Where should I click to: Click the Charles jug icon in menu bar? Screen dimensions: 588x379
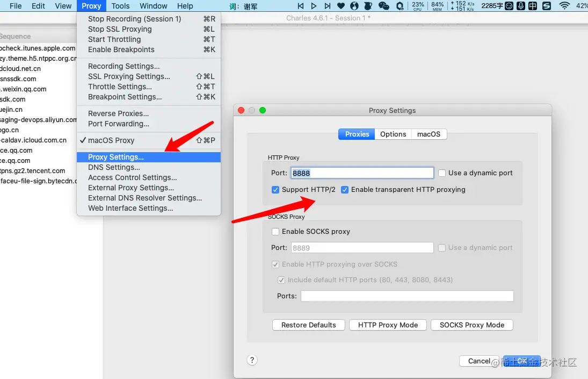368,5
